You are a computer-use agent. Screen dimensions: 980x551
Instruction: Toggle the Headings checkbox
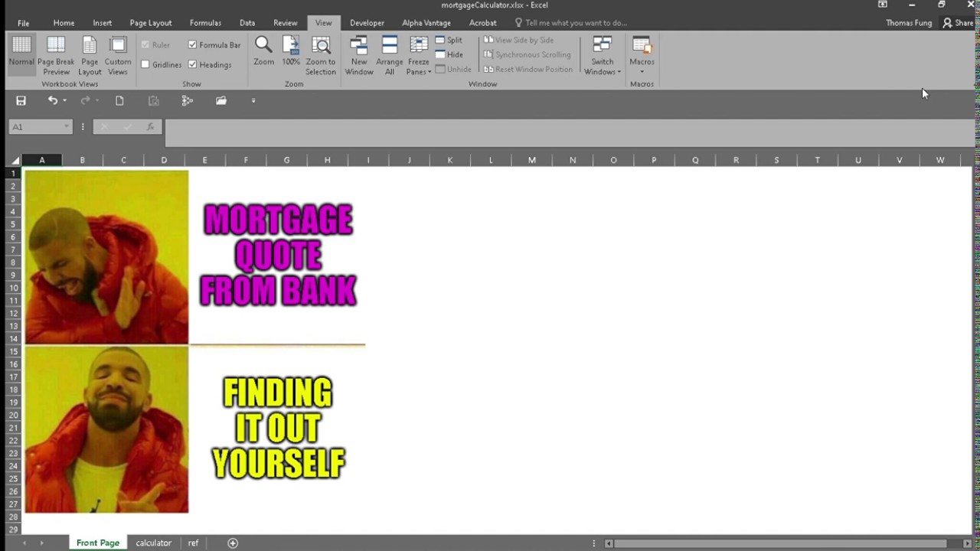click(x=192, y=64)
